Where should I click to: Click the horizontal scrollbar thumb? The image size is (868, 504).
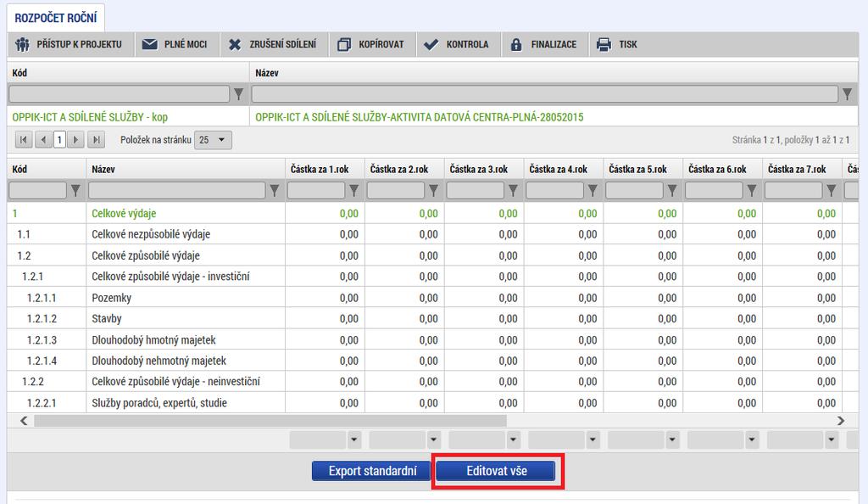270,421
